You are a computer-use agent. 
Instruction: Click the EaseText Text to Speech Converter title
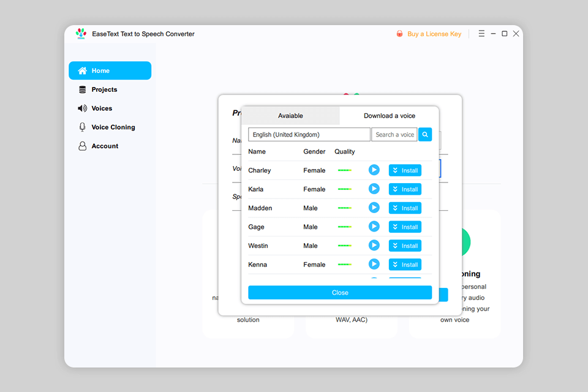pyautogui.click(x=143, y=34)
